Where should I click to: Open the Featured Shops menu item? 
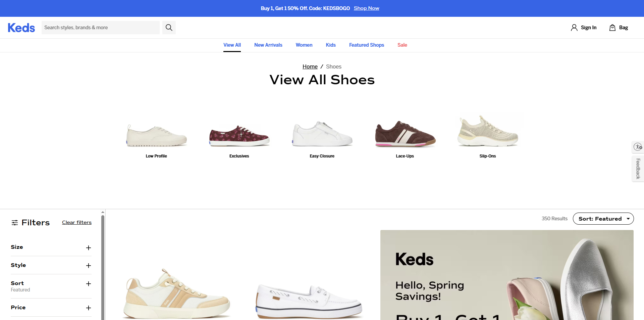point(366,45)
